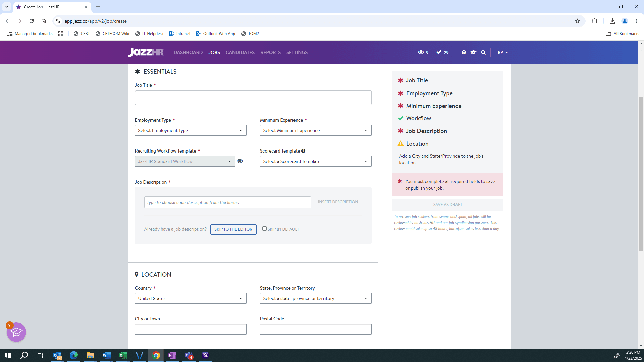This screenshot has height=362, width=644.
Task: Open the CERT bookmark
Action: click(82, 34)
